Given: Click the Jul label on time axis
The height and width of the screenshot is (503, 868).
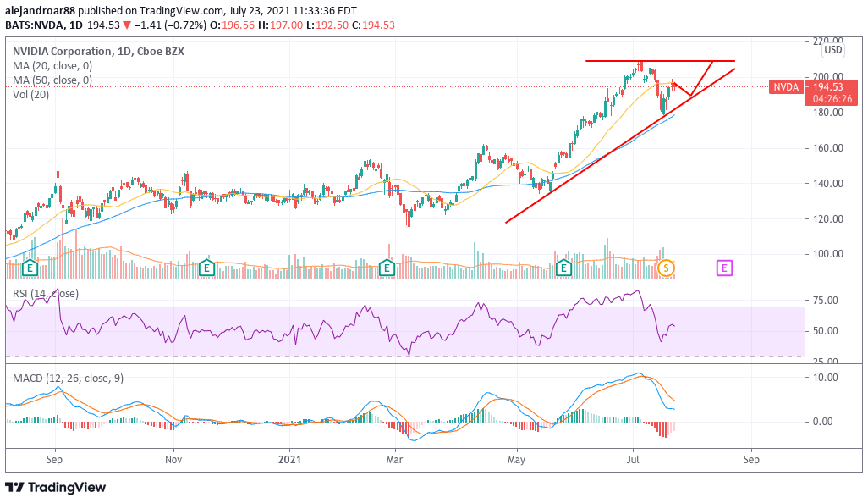Looking at the screenshot, I should pos(633,459).
